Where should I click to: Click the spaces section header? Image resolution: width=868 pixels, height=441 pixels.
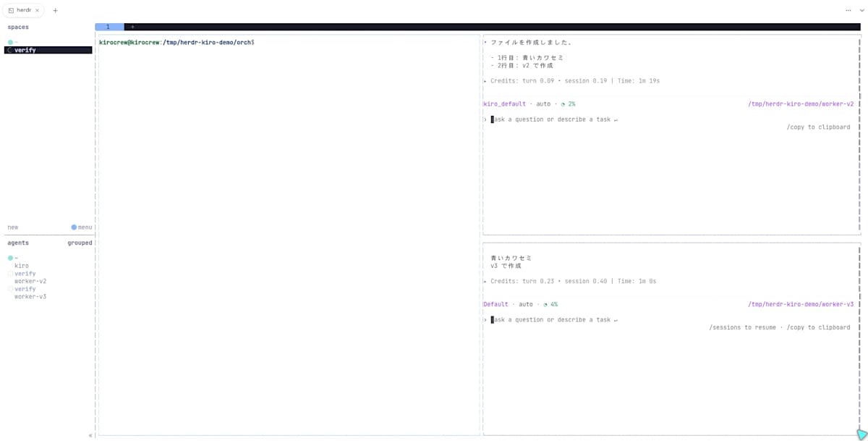click(x=18, y=27)
